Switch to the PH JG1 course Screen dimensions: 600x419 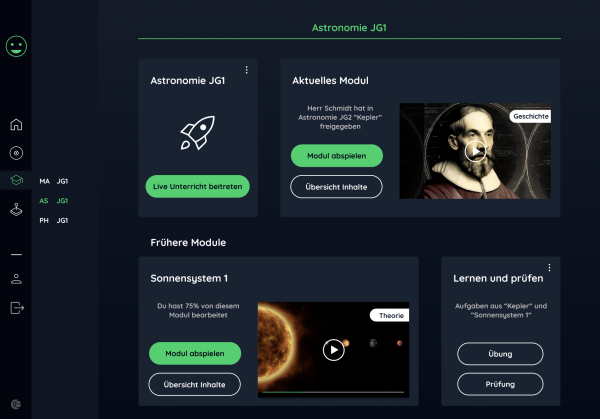[54, 220]
